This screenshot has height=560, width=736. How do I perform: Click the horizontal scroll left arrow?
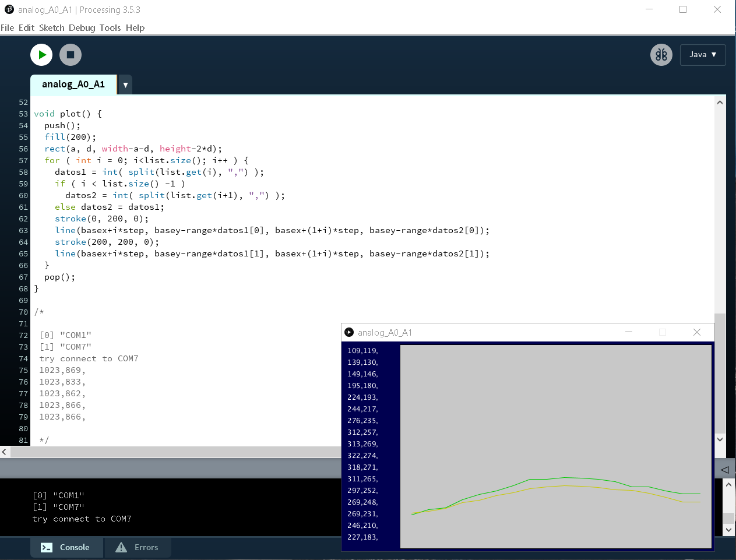pyautogui.click(x=5, y=452)
